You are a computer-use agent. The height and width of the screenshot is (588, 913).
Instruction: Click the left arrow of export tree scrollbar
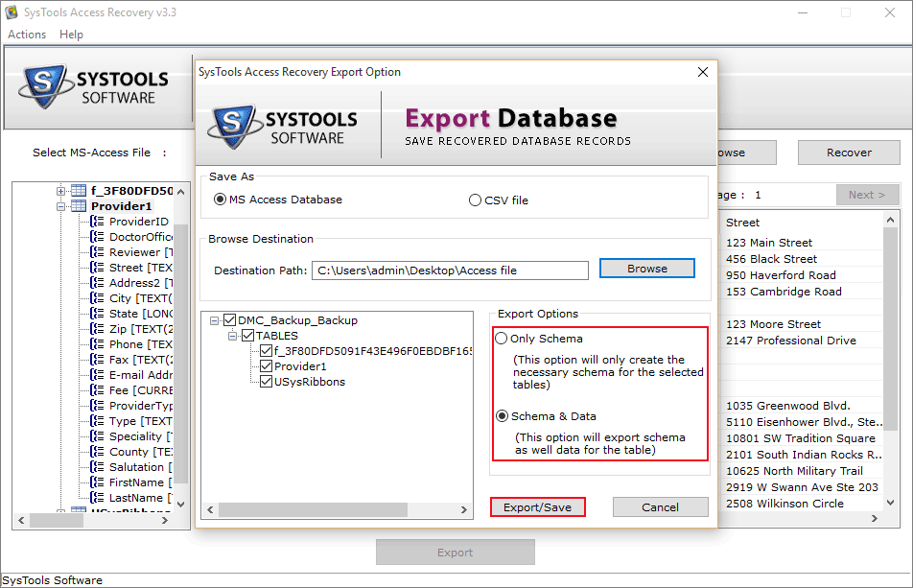coord(210,509)
